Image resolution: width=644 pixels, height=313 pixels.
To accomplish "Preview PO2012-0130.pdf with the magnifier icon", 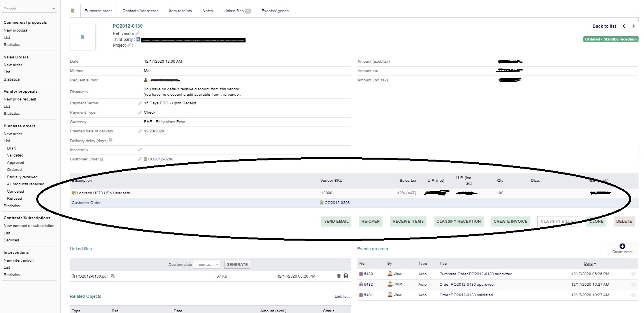I will 113,276.
